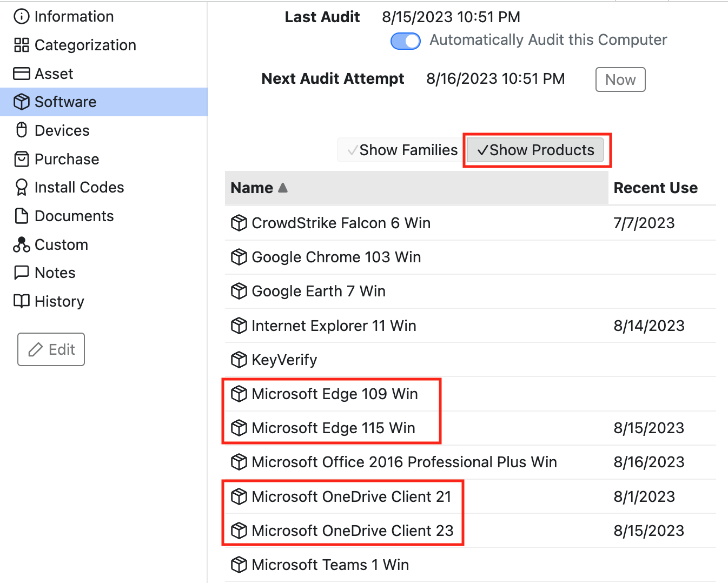Click the Purchase bag icon

pyautogui.click(x=21, y=159)
